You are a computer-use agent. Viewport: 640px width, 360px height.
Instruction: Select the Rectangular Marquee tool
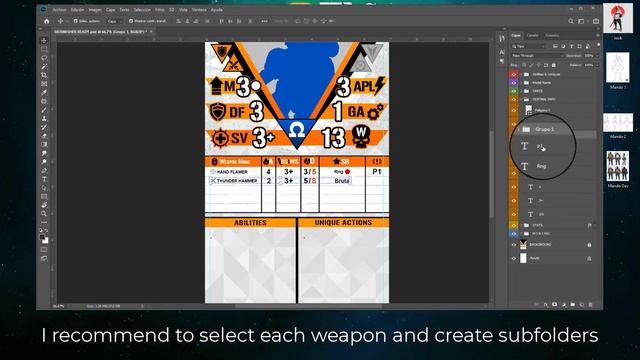[x=44, y=49]
